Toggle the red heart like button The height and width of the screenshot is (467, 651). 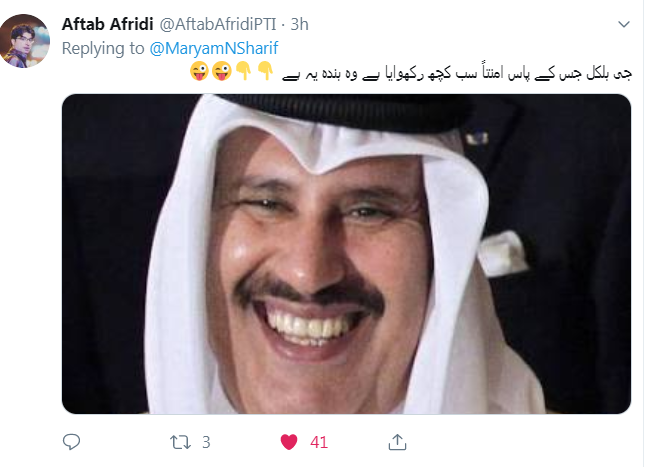click(x=289, y=442)
